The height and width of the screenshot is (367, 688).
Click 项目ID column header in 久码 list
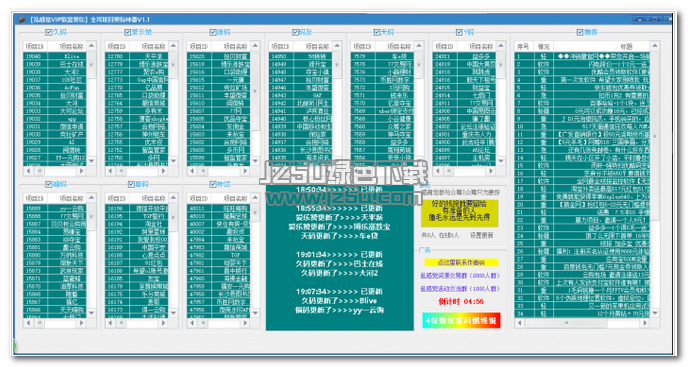35,46
